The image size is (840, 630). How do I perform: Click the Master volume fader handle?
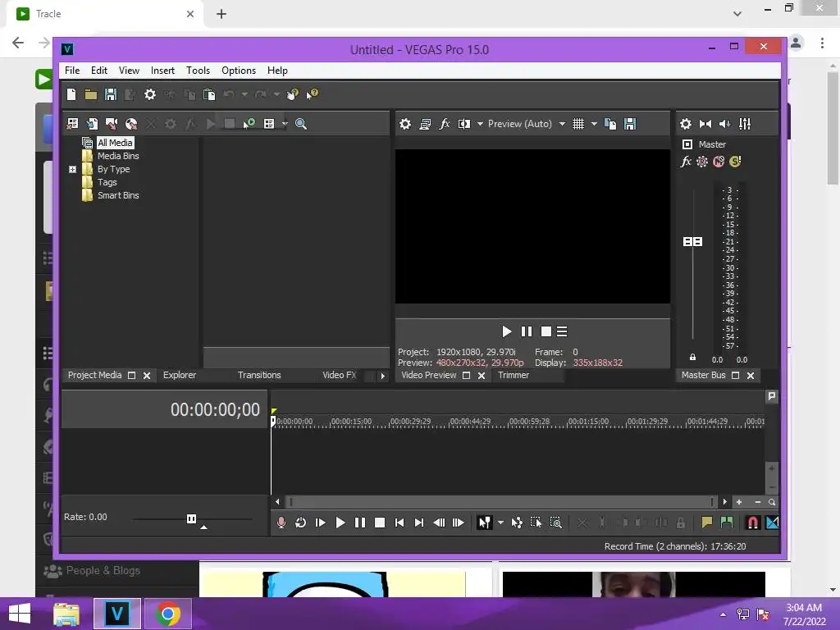tap(692, 242)
